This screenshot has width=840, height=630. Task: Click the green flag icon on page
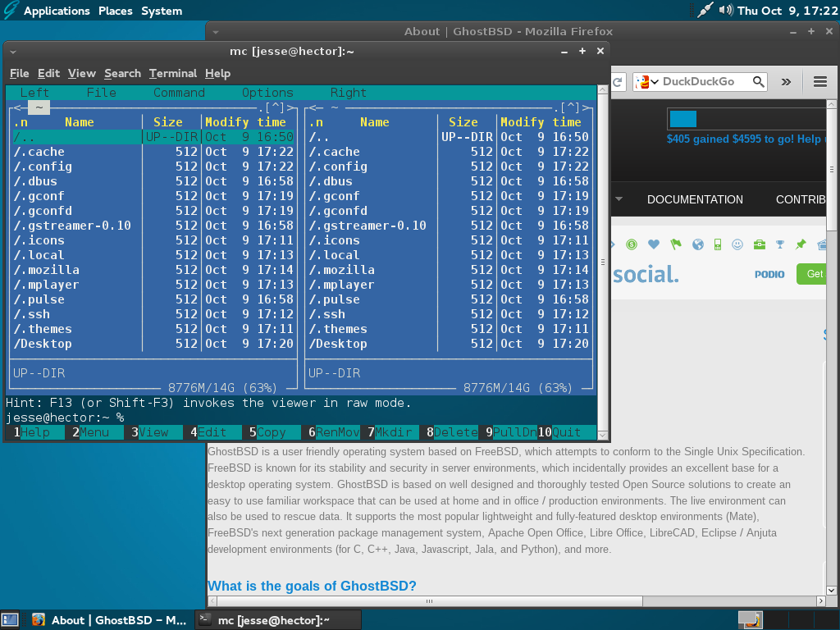coord(676,244)
